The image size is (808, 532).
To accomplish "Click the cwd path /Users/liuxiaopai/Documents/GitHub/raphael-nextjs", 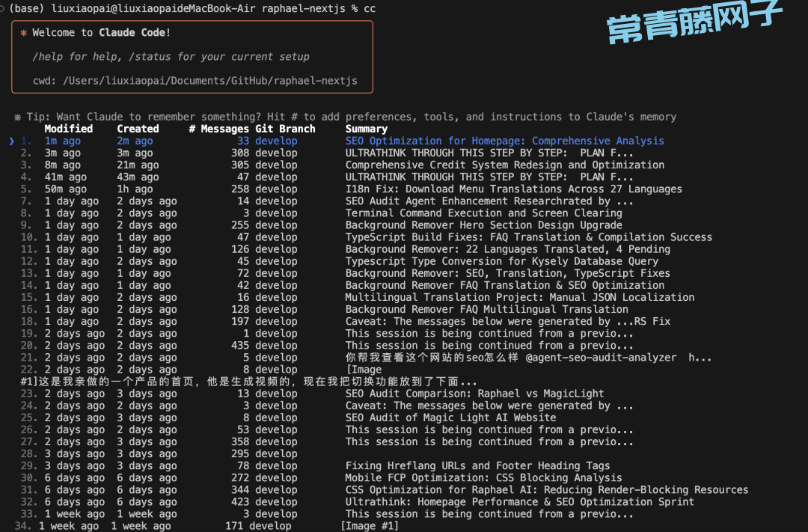I will (x=210, y=81).
